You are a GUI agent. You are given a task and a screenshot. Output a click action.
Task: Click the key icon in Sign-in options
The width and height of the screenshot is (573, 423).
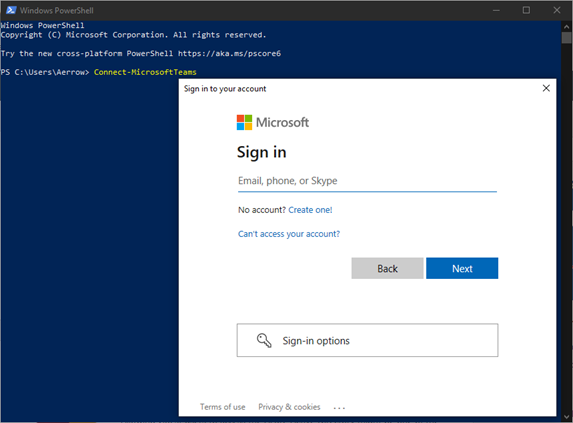(x=264, y=340)
